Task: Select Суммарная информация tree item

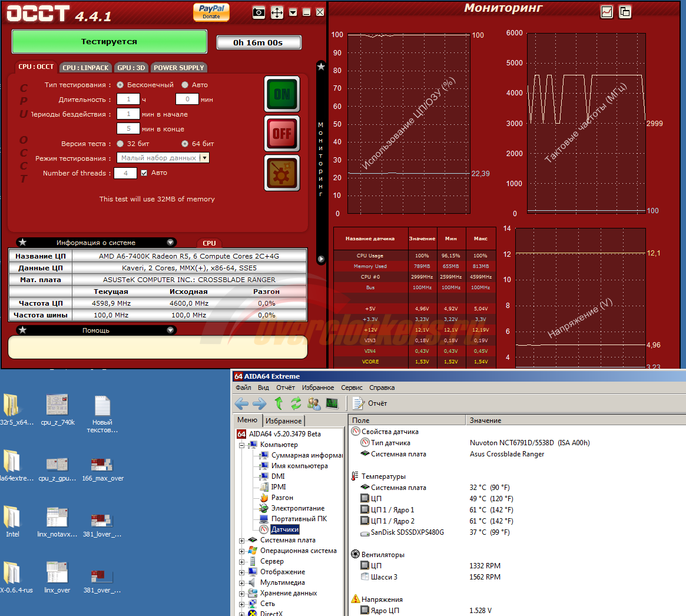Action: tap(307, 455)
